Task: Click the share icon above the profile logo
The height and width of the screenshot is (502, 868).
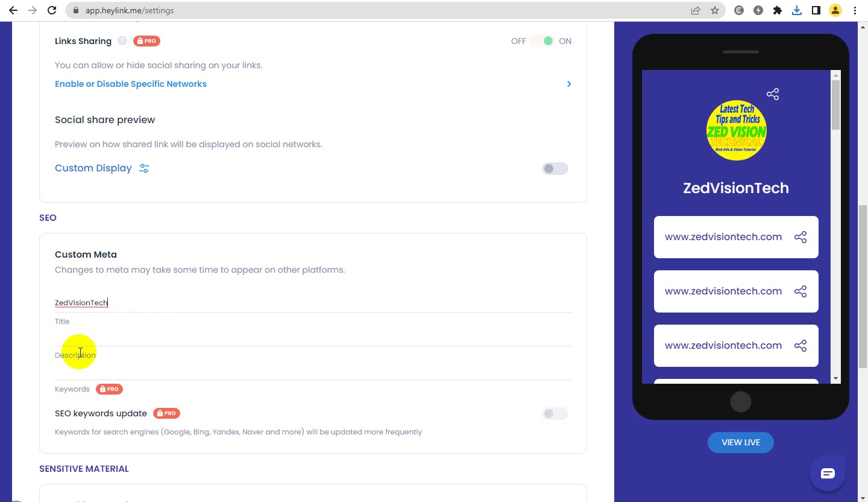Action: point(773,94)
